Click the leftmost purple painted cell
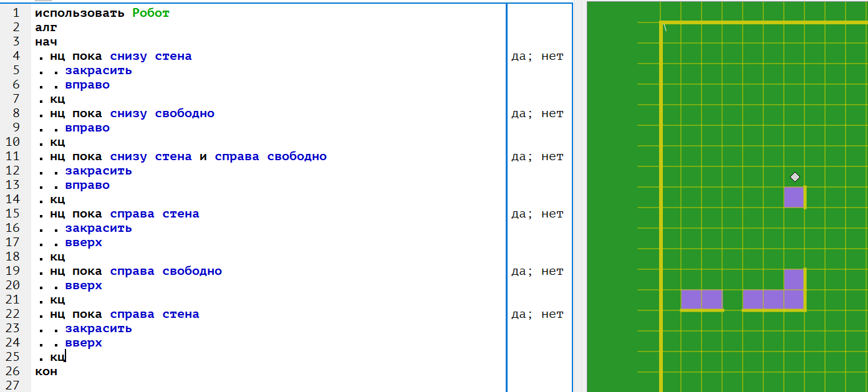868x392 pixels. 691,300
